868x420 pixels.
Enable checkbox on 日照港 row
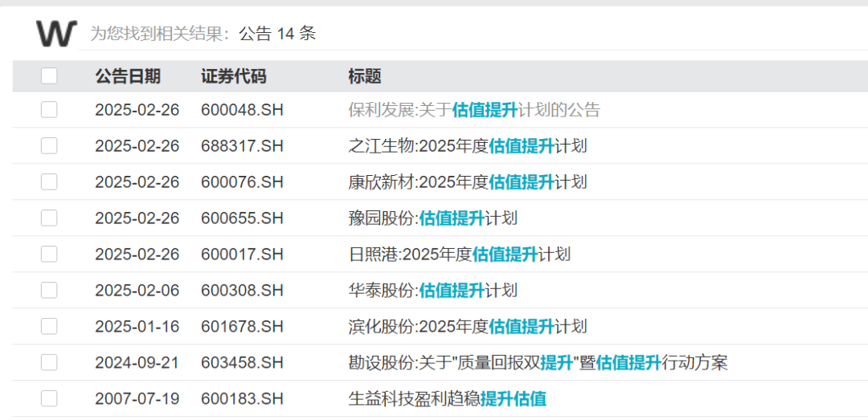click(x=49, y=254)
